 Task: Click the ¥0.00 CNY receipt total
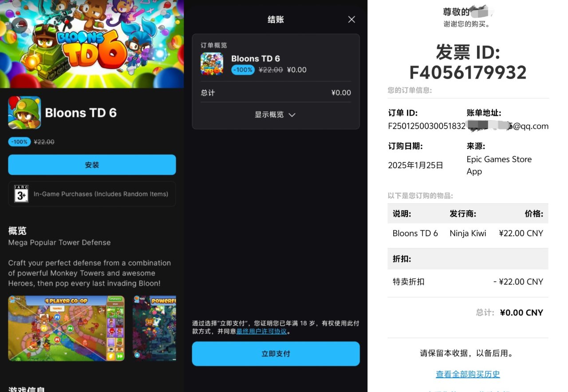[x=521, y=313]
